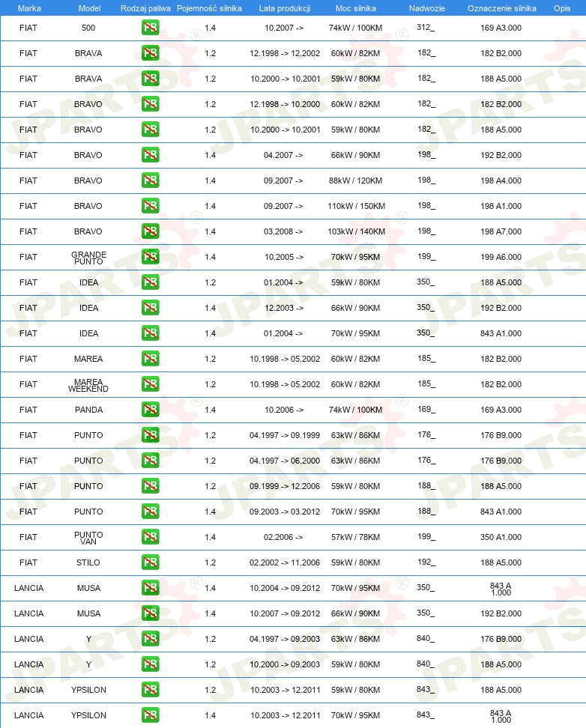This screenshot has height=728, width=586.
Task: Click production date '03.2008 ->'
Action: click(x=283, y=231)
